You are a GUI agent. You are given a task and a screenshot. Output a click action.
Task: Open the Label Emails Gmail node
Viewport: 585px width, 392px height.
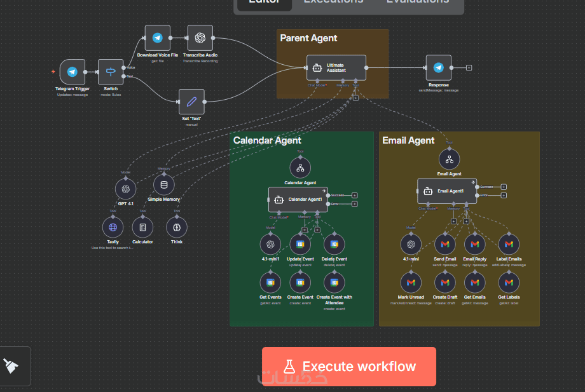click(x=509, y=245)
